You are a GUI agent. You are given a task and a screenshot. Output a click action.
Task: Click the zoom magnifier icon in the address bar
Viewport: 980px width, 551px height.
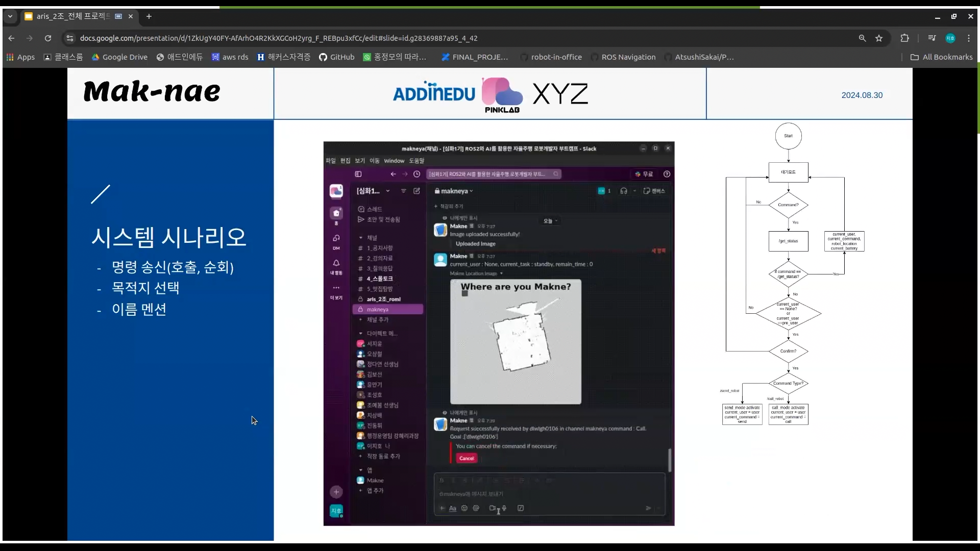point(862,38)
